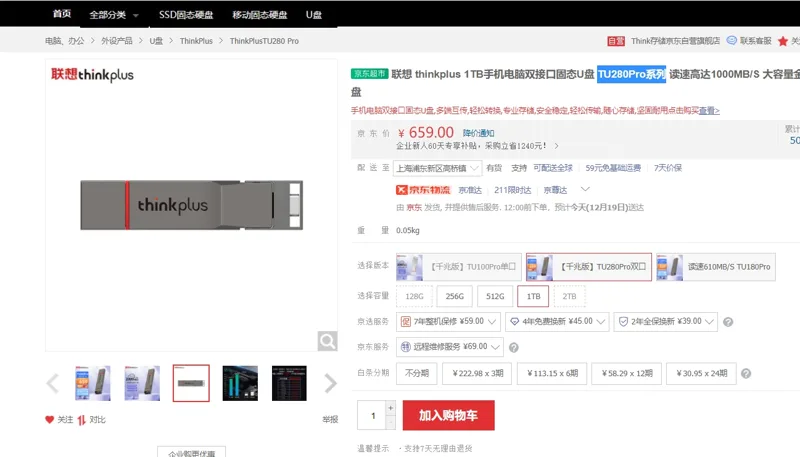Select second product thumbnail image

point(142,383)
